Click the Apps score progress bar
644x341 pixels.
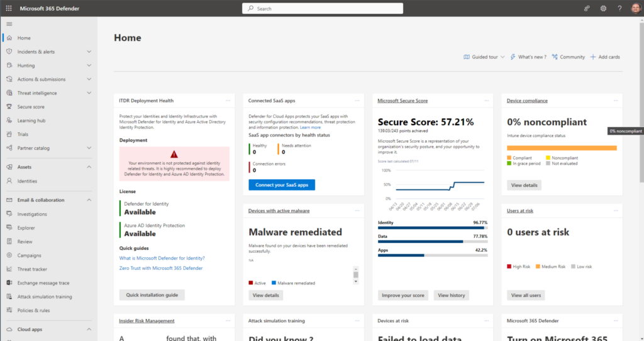pyautogui.click(x=433, y=255)
